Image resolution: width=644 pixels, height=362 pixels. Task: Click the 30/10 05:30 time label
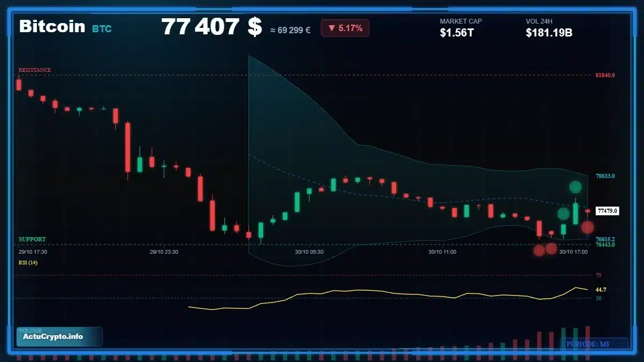pyautogui.click(x=309, y=252)
